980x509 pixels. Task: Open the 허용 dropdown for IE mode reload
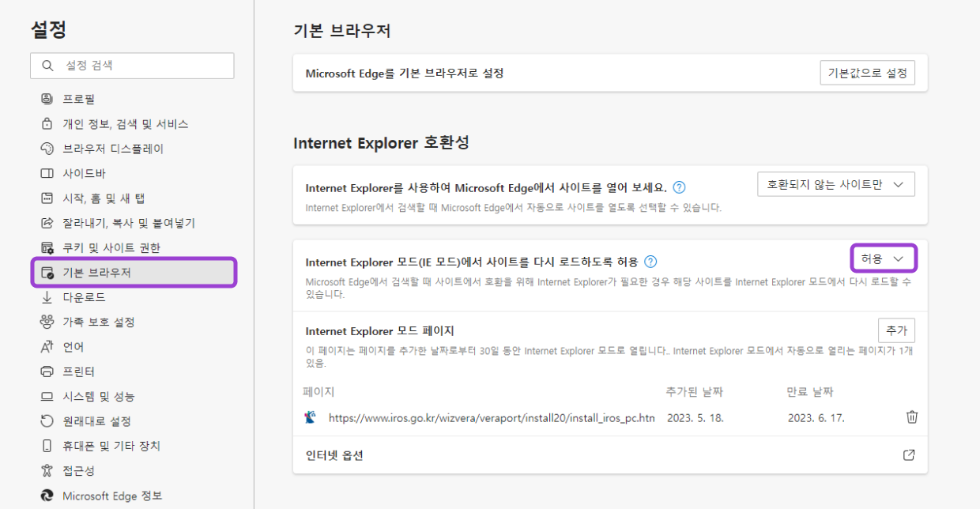tap(884, 258)
